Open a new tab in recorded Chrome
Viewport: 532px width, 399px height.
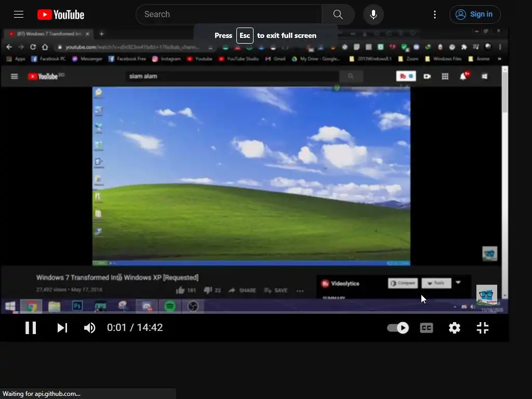(x=101, y=34)
